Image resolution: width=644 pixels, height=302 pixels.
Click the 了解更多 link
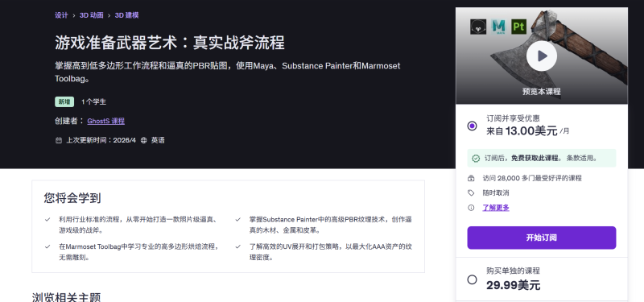tap(496, 208)
